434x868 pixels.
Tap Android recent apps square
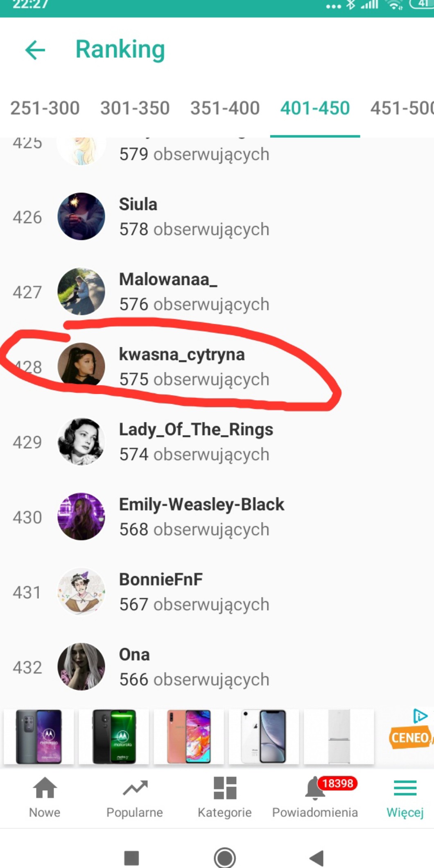coord(131,858)
